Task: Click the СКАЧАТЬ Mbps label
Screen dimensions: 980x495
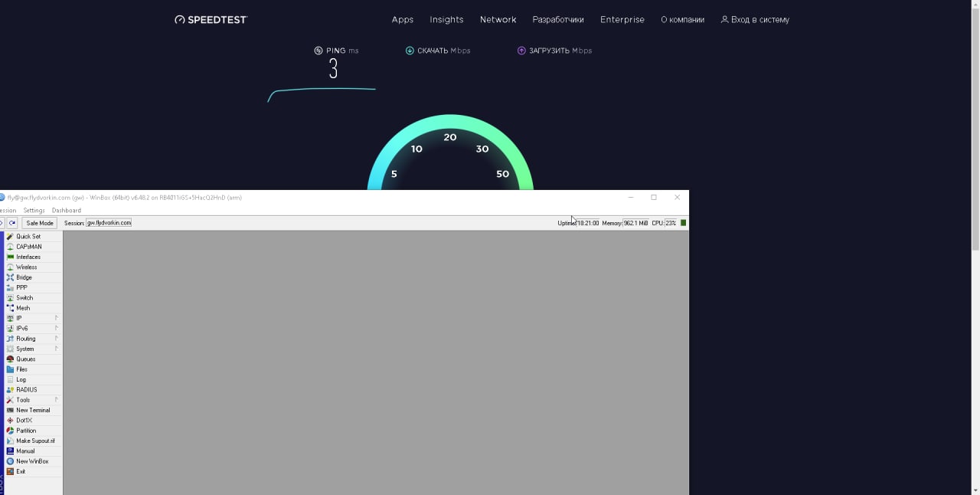Action: click(x=438, y=51)
